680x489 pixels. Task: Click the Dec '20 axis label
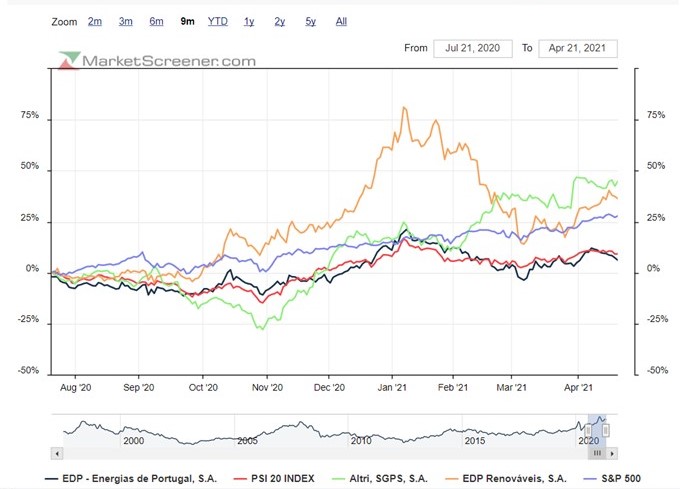point(329,388)
